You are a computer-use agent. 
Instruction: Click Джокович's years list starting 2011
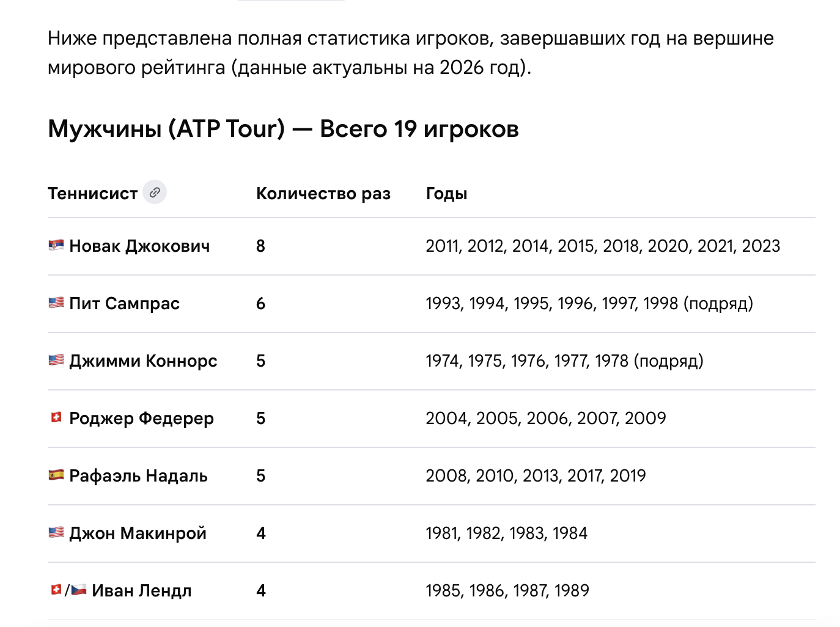point(603,246)
